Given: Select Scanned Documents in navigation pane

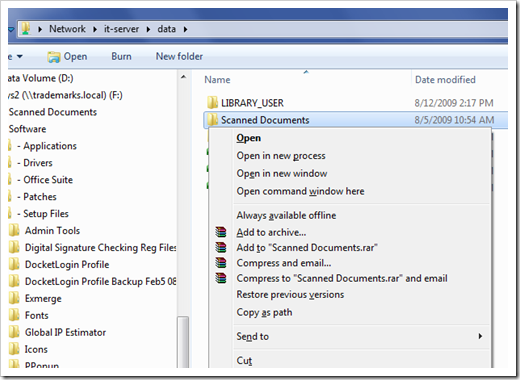Looking at the screenshot, I should (53, 112).
